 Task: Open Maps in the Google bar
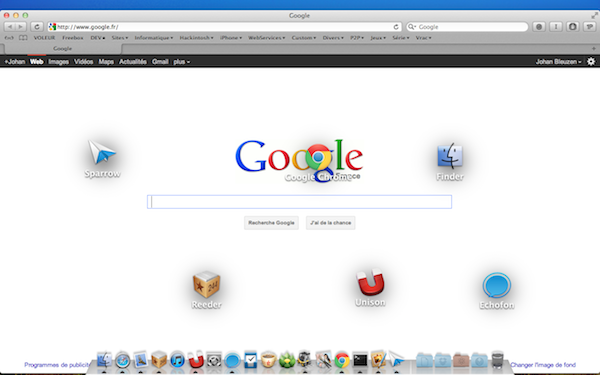coord(106,62)
